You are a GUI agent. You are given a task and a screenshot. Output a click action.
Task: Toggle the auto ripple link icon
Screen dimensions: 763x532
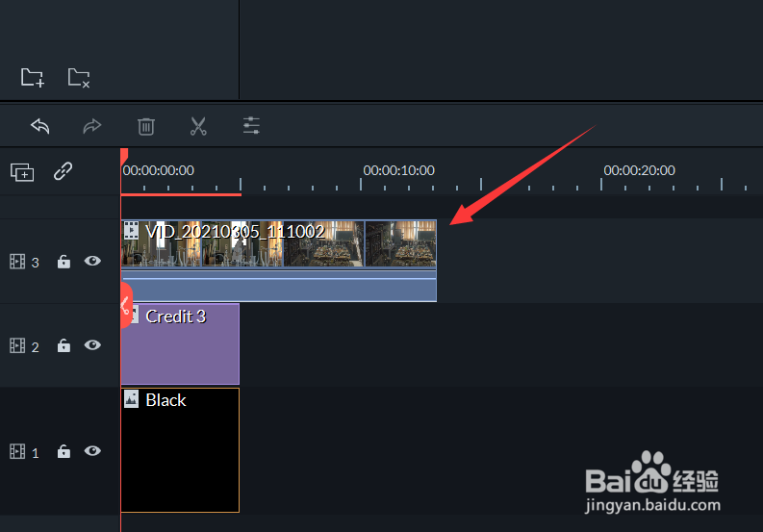point(63,171)
